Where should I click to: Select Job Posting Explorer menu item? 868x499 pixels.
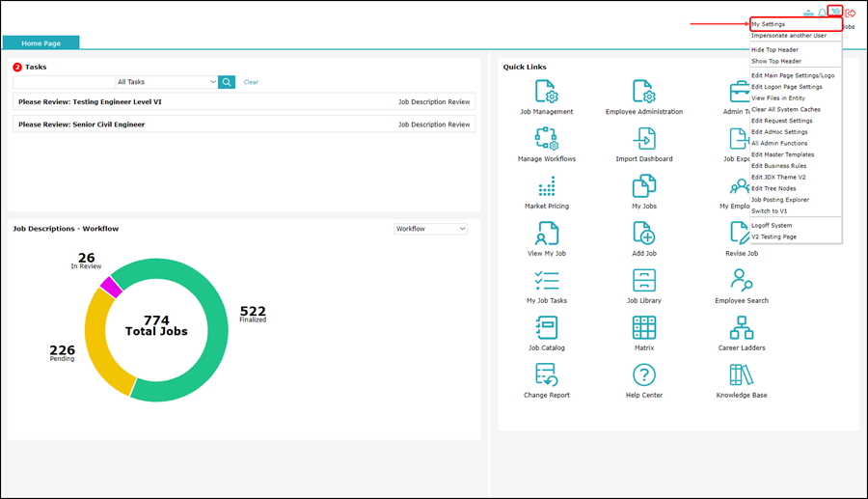[780, 200]
